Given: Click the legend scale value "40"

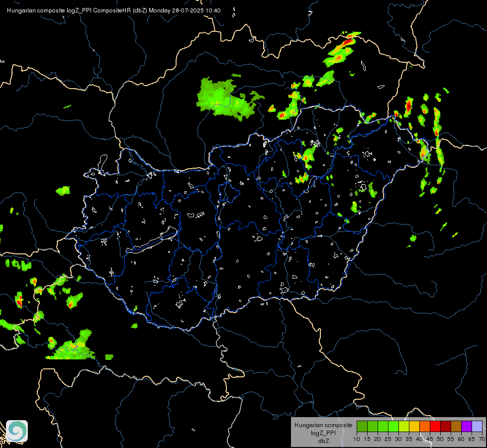Looking at the screenshot, I should [419, 440].
